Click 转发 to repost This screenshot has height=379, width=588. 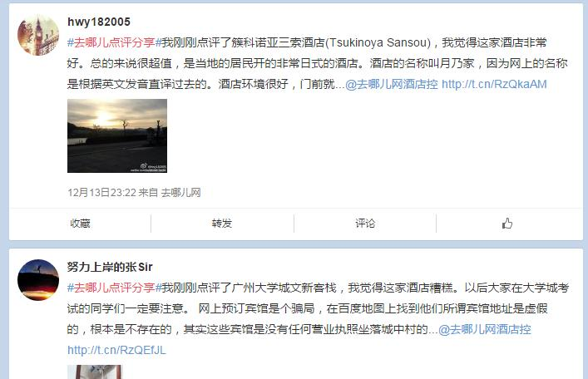[221, 224]
